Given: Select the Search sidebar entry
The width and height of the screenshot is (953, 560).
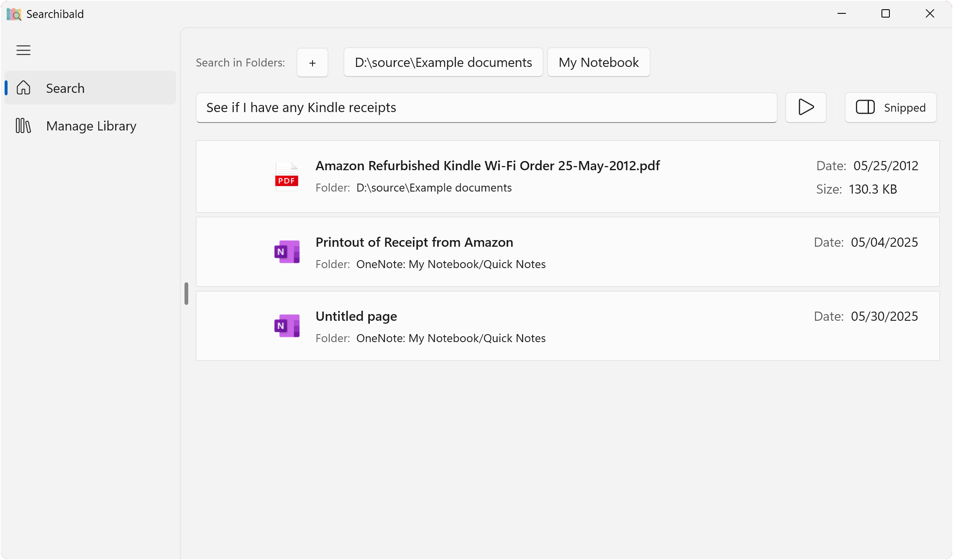Looking at the screenshot, I should tap(65, 88).
